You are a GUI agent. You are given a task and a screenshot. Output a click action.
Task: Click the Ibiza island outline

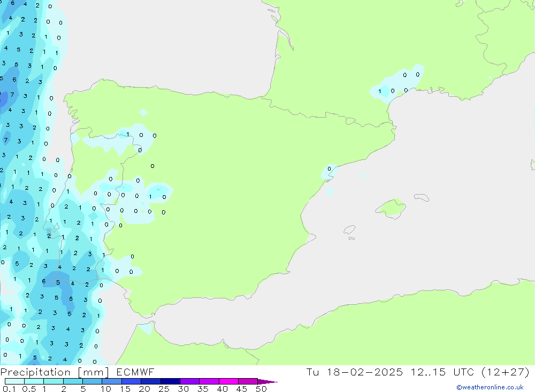point(349,230)
